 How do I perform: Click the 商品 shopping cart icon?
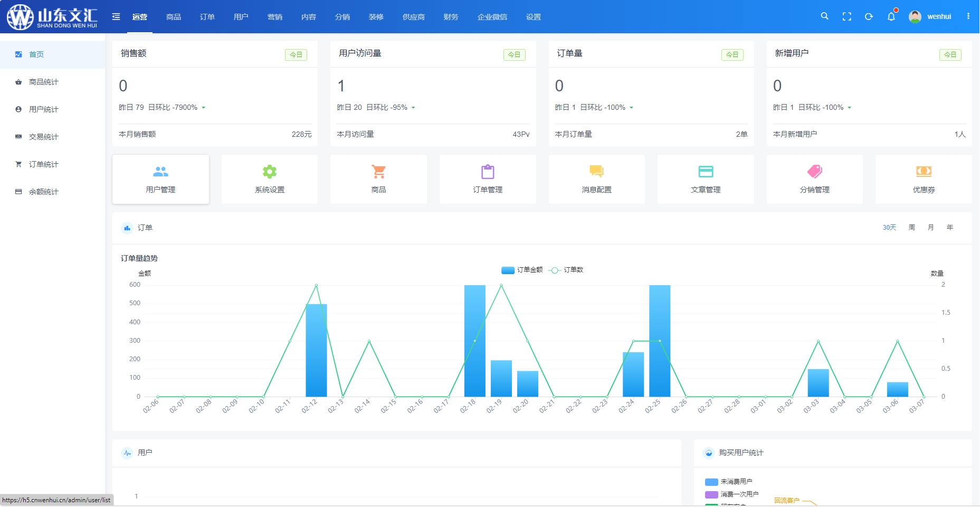378,172
